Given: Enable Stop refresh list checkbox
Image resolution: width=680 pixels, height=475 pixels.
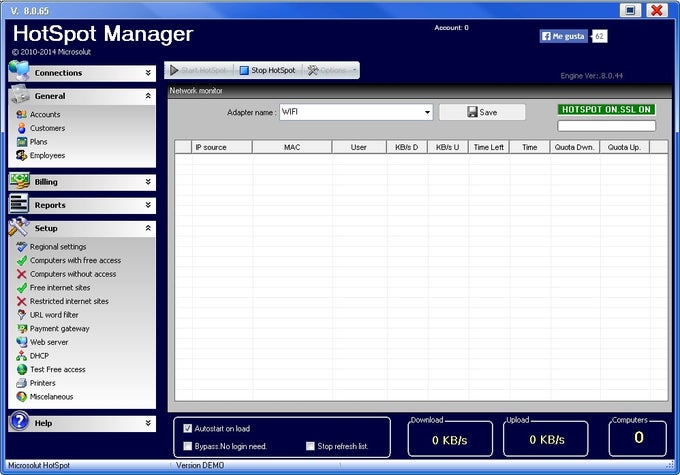Looking at the screenshot, I should tap(310, 446).
